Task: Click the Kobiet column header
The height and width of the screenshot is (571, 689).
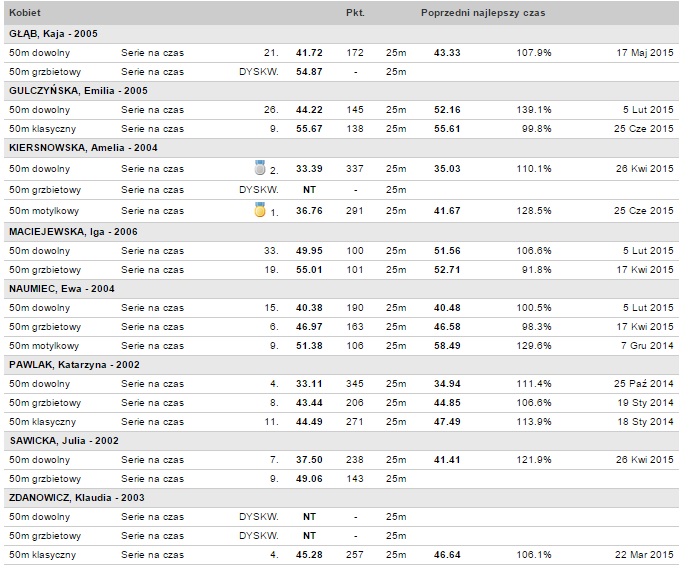Action: click(25, 13)
